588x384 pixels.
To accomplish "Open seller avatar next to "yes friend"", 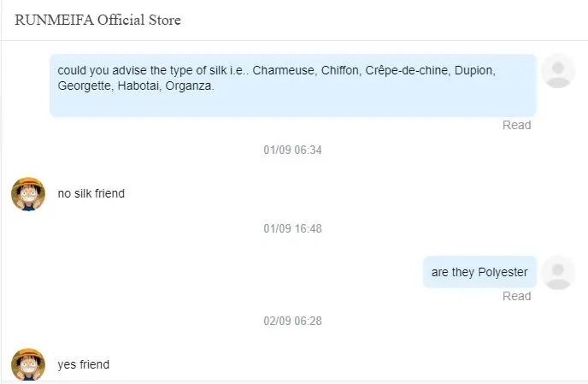I will coord(28,364).
